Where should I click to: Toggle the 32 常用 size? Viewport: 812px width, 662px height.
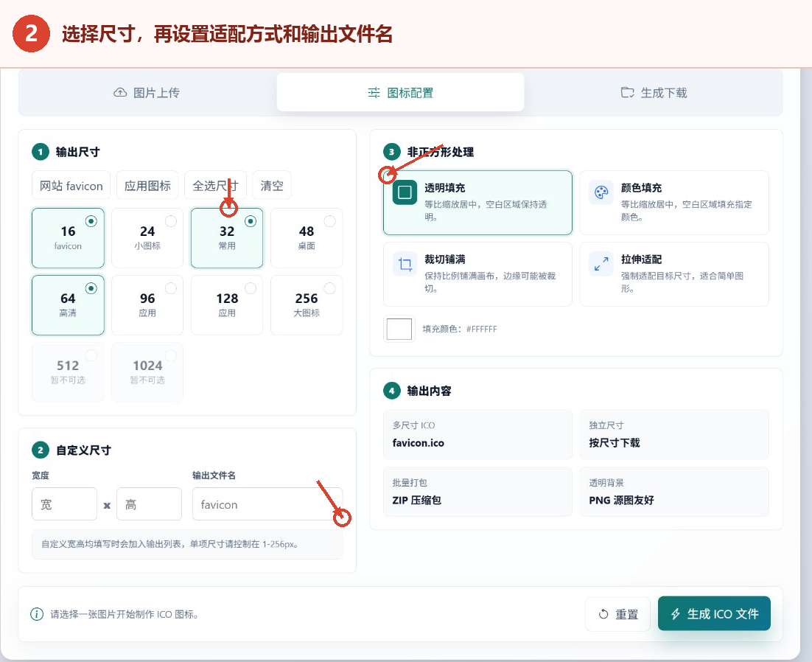[227, 238]
